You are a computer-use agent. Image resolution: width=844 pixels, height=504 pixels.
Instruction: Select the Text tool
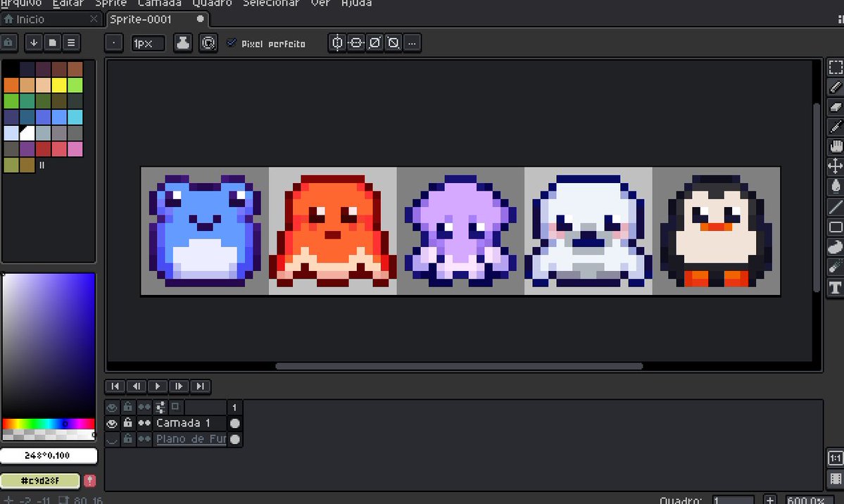(x=835, y=287)
